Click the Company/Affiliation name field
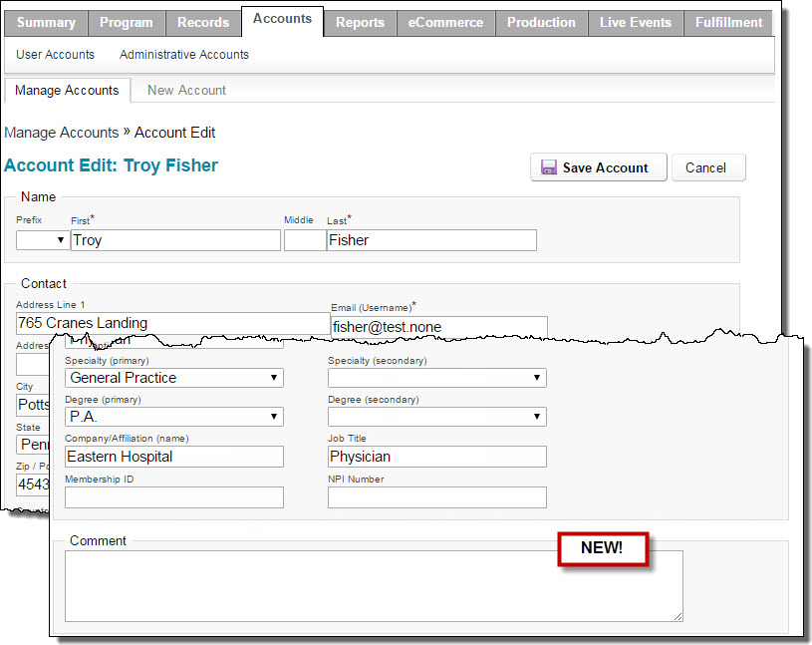Image resolution: width=812 pixels, height=645 pixels. point(174,457)
